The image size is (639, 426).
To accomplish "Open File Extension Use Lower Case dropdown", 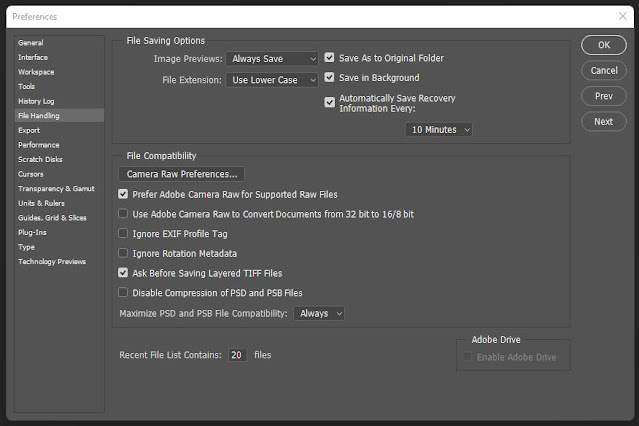I will [x=272, y=80].
